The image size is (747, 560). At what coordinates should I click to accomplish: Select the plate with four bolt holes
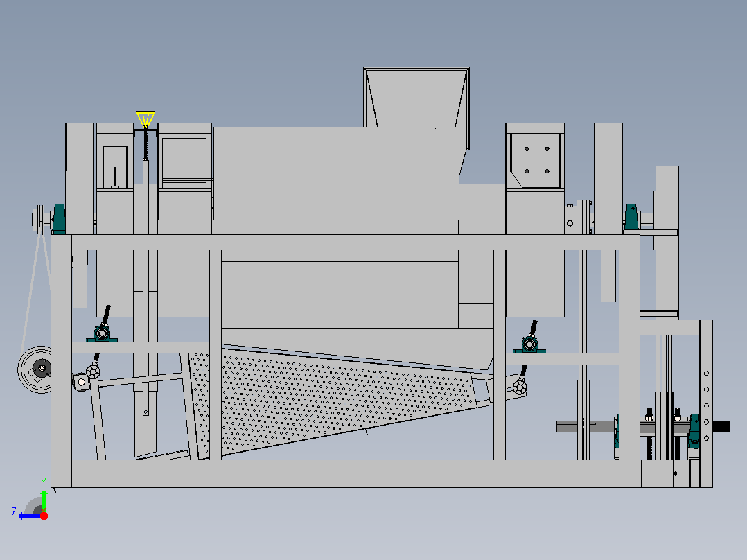pos(535,161)
